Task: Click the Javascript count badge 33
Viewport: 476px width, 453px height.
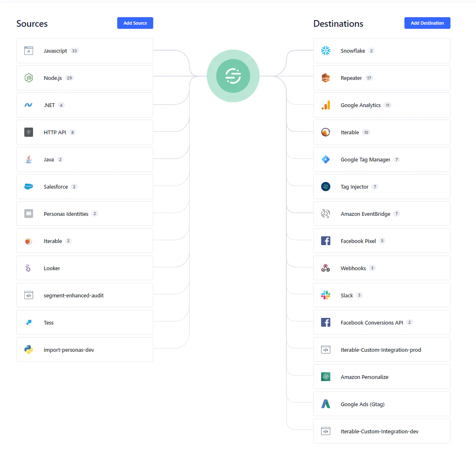Action: coord(75,51)
